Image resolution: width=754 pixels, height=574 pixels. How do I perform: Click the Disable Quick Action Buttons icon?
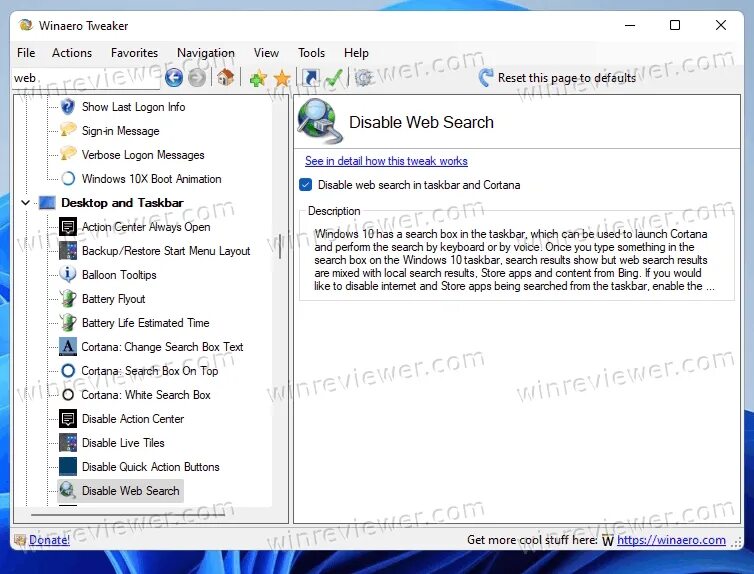(68, 467)
